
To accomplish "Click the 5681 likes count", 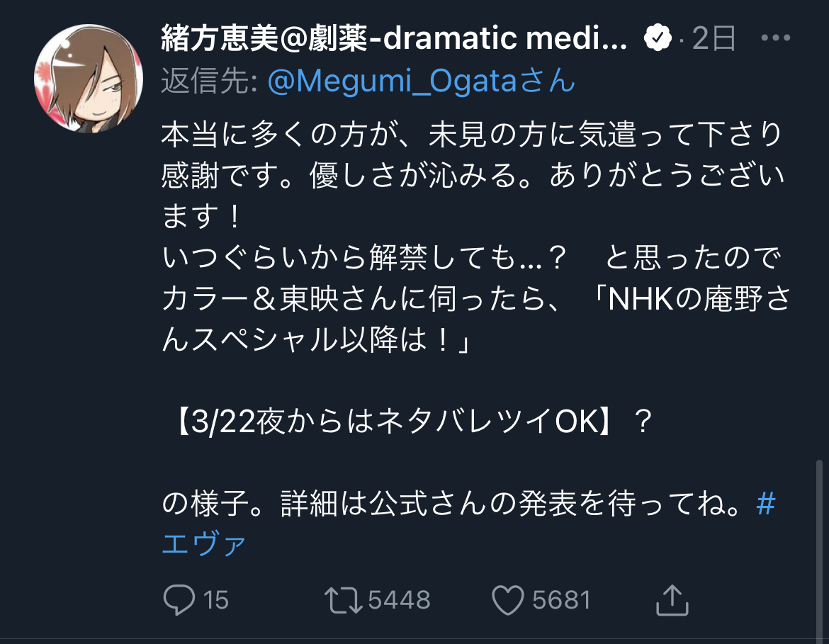I will [561, 600].
